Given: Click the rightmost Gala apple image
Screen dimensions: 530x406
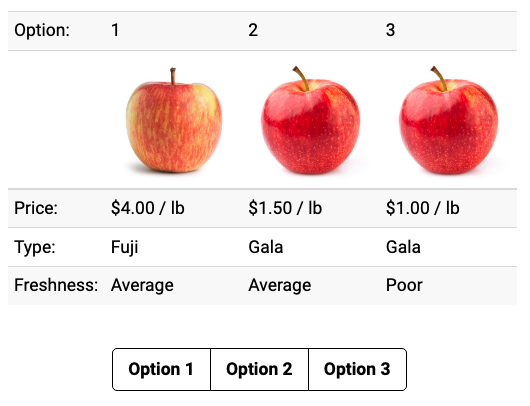Looking at the screenshot, I should (x=448, y=120).
